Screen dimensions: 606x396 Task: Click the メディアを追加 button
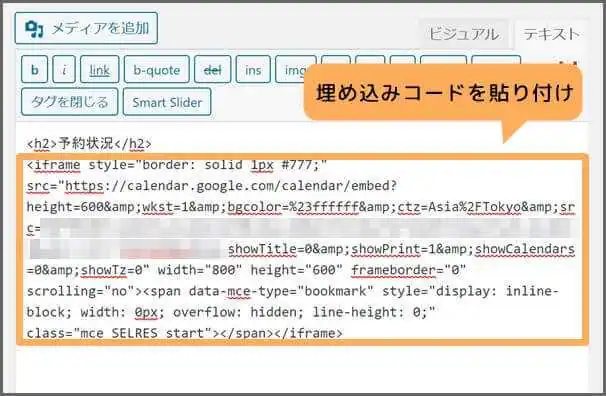[86, 28]
